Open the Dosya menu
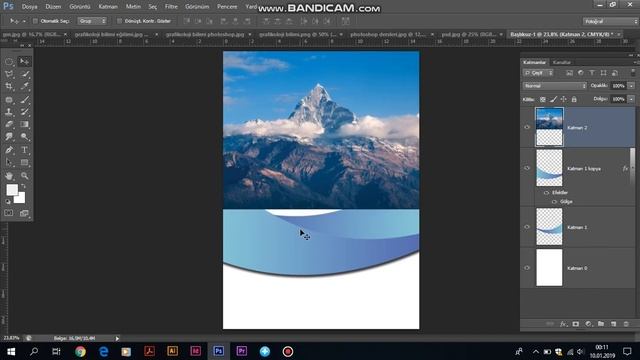The width and height of the screenshot is (640, 360). pos(29,7)
